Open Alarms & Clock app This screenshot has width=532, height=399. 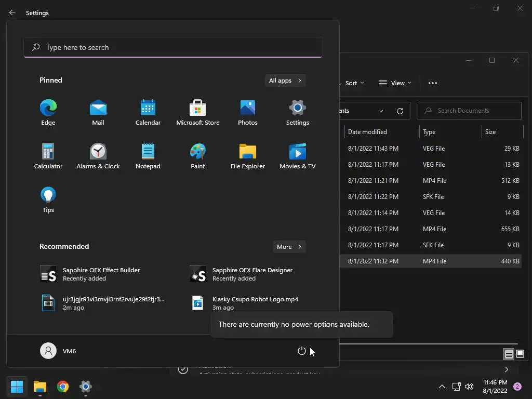point(98,156)
